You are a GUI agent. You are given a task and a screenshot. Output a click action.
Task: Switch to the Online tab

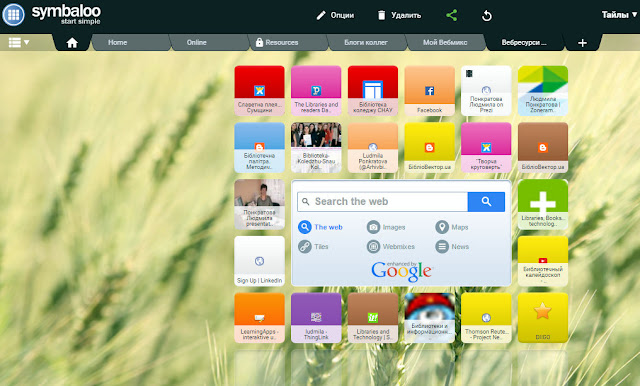tap(209, 42)
